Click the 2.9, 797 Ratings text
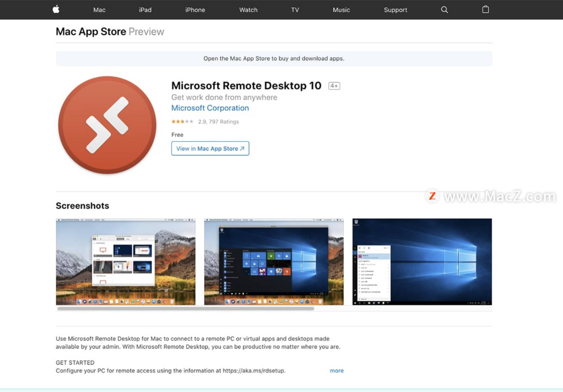 (x=219, y=122)
